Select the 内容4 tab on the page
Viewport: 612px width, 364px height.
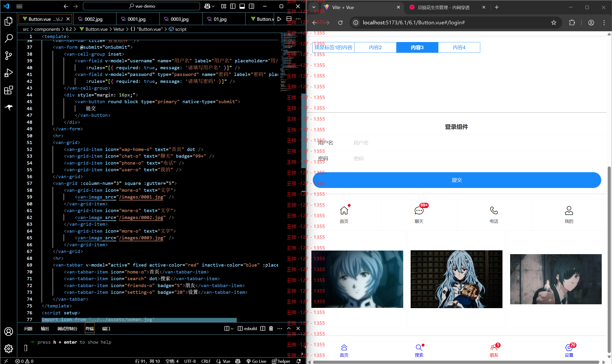tap(459, 47)
